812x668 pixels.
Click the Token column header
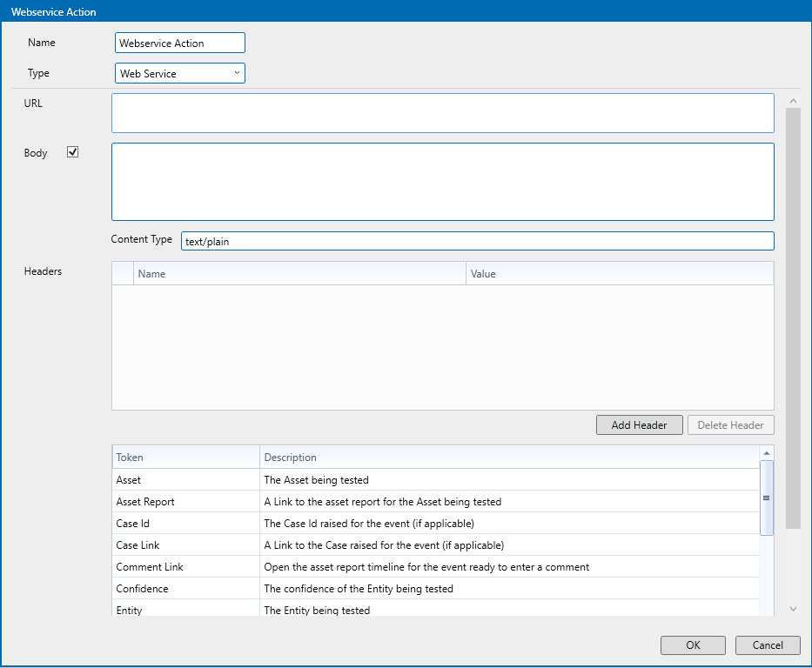click(x=185, y=458)
